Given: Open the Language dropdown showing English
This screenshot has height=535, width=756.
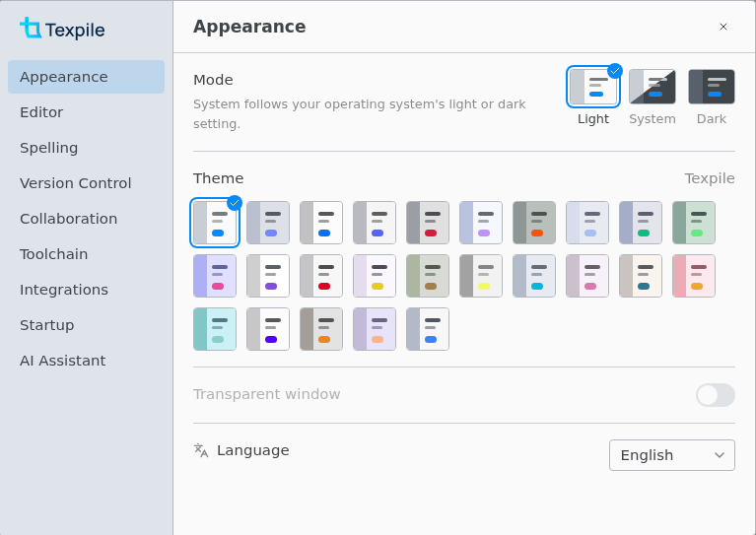Looking at the screenshot, I should [x=671, y=455].
